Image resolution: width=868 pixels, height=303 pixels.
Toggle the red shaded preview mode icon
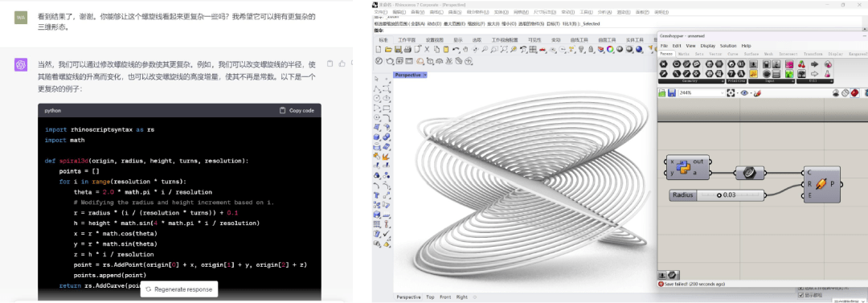pyautogui.click(x=854, y=93)
